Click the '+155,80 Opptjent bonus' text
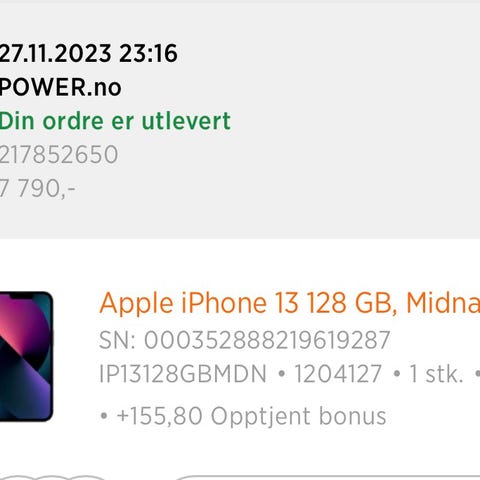 coord(251,416)
